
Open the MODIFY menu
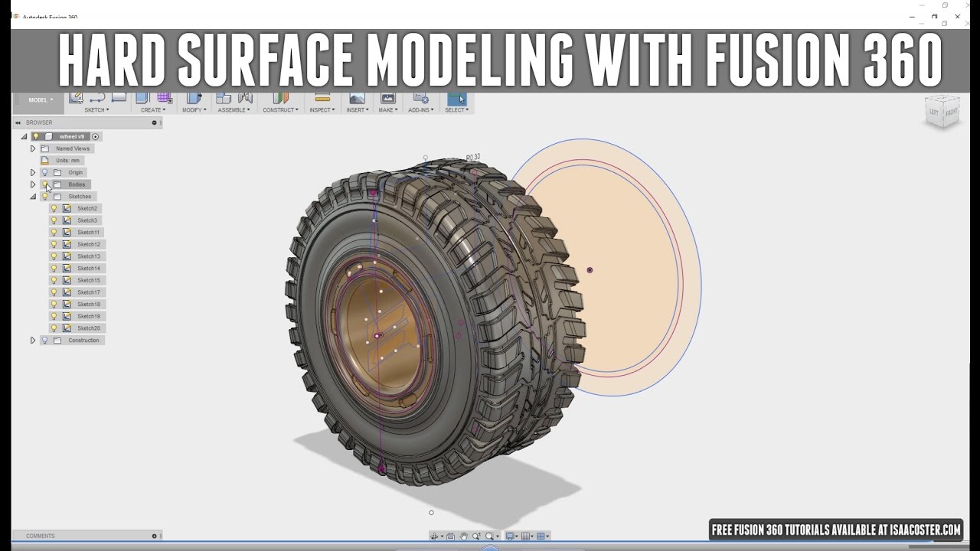pos(194,110)
